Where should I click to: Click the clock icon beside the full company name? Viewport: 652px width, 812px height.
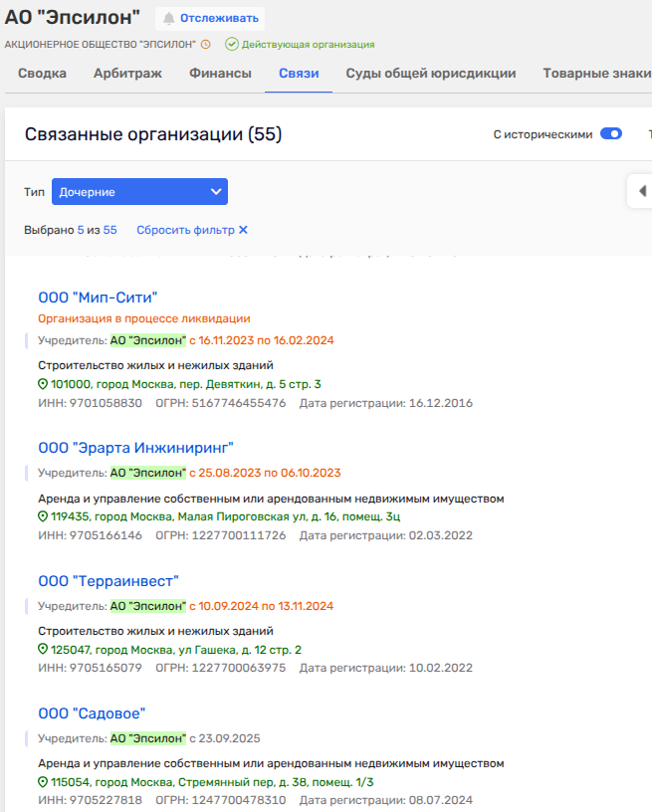tap(206, 45)
